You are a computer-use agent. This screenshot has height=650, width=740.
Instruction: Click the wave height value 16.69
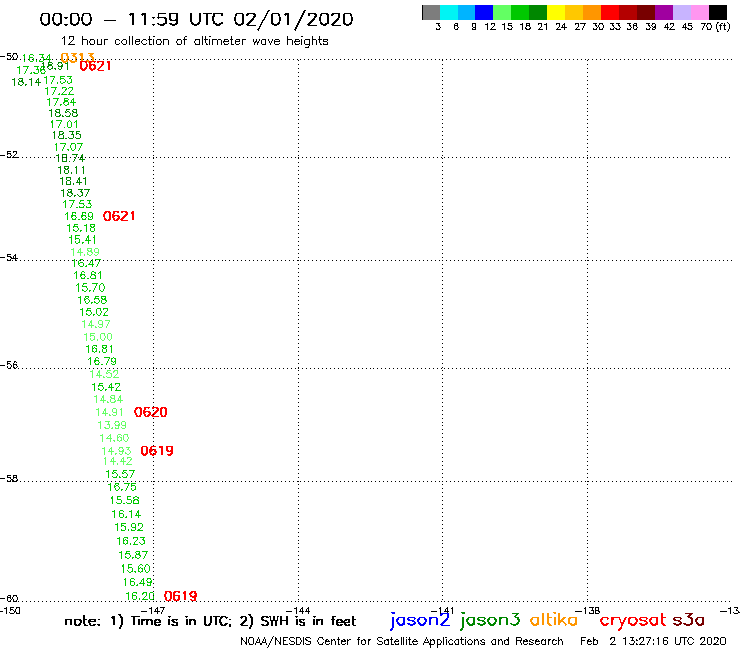tap(79, 216)
